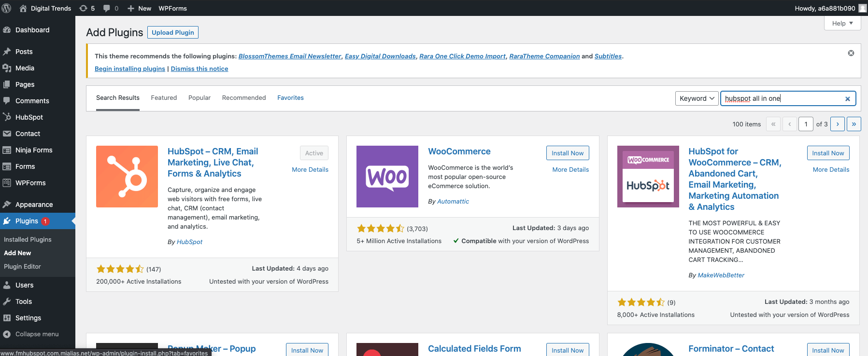Open the Plugin Editor submenu item
The width and height of the screenshot is (868, 356).
[22, 266]
